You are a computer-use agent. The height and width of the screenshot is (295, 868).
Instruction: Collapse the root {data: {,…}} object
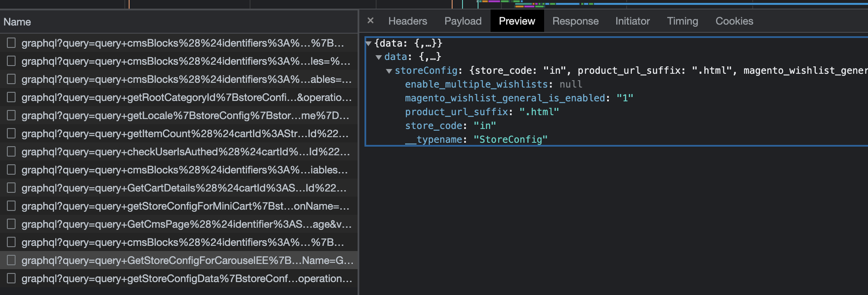[368, 43]
